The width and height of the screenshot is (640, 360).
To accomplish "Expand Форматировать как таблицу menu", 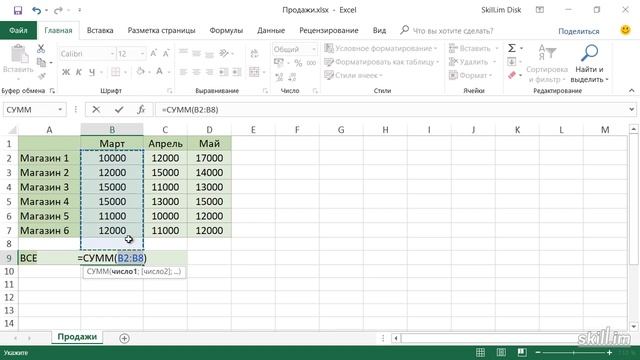I will coord(381,62).
